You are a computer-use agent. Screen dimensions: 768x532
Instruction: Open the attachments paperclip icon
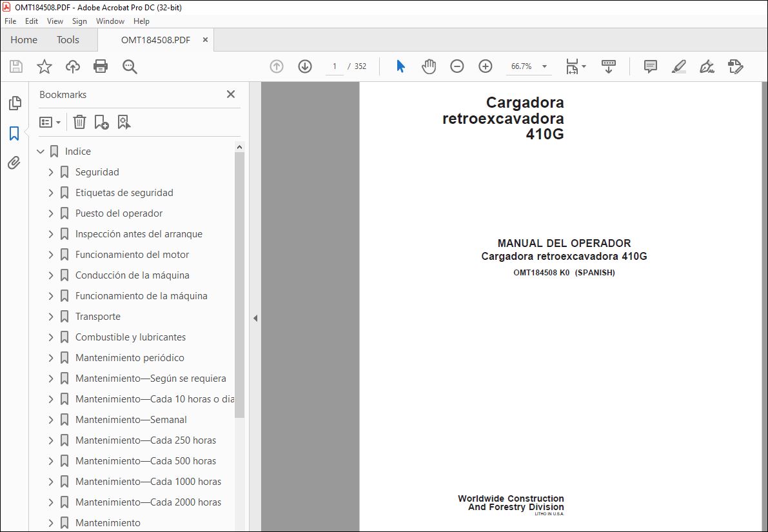pos(14,163)
